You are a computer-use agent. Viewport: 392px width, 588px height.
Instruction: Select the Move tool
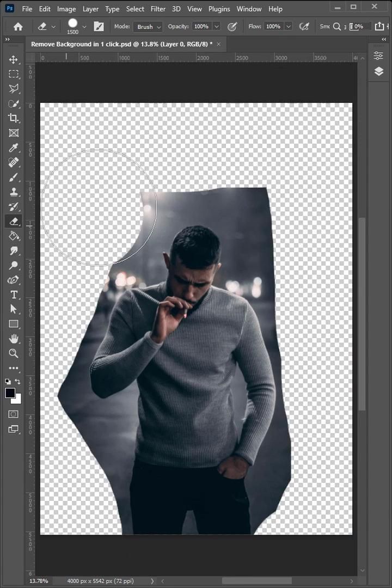14,60
